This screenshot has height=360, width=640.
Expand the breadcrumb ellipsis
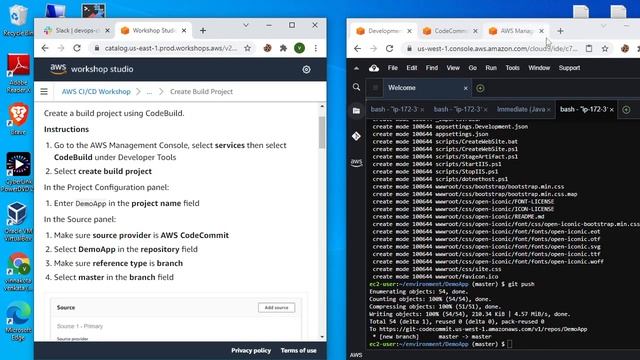click(x=149, y=92)
